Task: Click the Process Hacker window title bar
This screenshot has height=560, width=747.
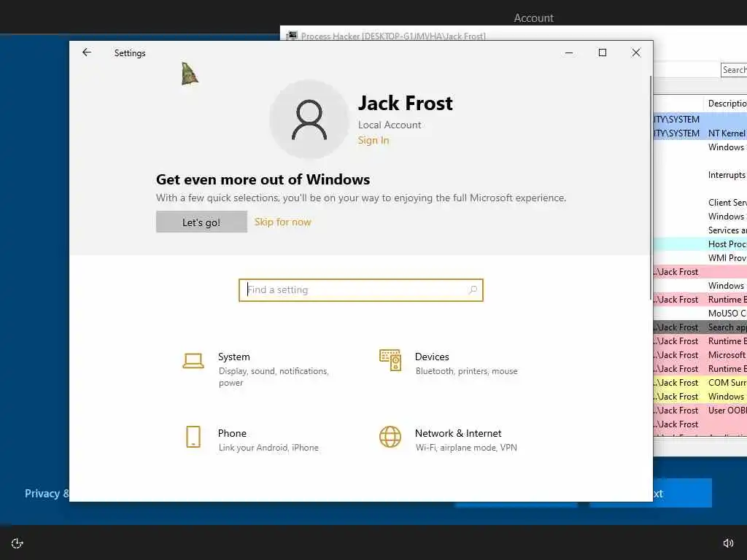Action: point(514,34)
